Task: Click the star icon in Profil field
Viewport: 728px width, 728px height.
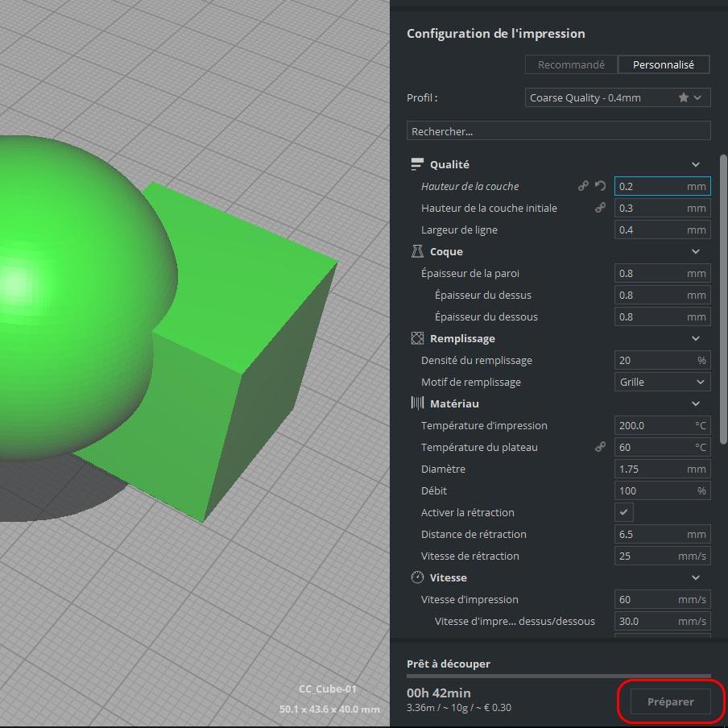Action: click(683, 97)
